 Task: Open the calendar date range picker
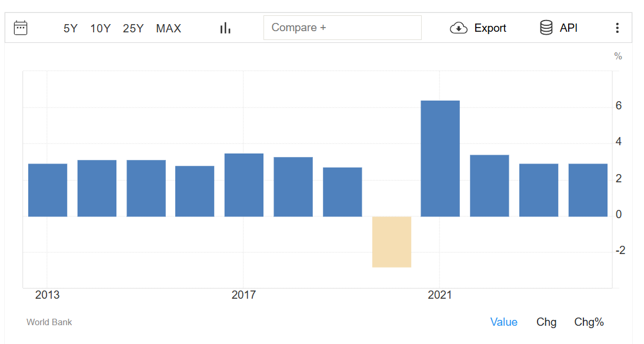21,28
